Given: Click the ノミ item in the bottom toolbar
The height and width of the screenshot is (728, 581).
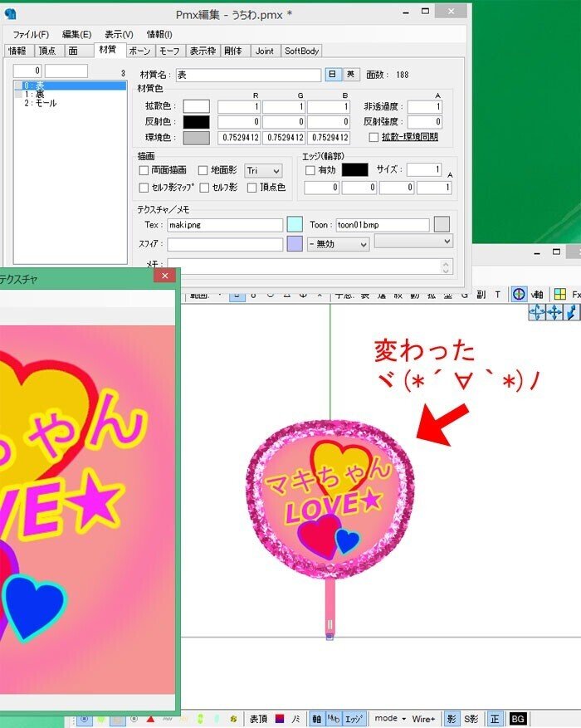Looking at the screenshot, I should 295,719.
